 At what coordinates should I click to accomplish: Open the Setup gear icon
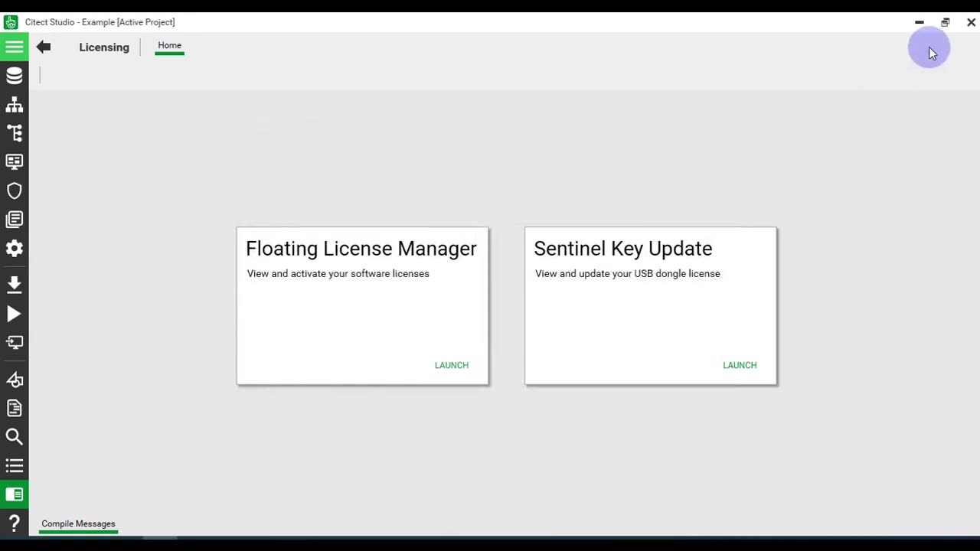[14, 248]
